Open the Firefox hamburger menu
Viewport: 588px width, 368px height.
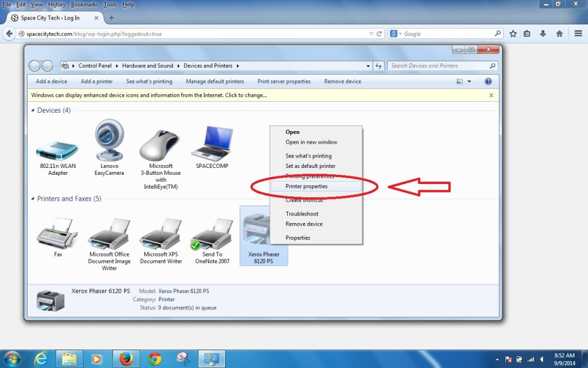(x=578, y=34)
